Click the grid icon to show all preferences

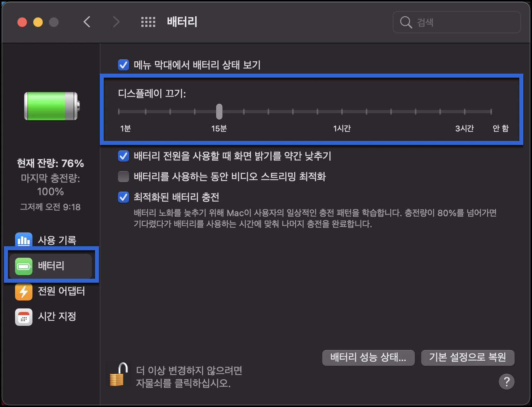148,22
